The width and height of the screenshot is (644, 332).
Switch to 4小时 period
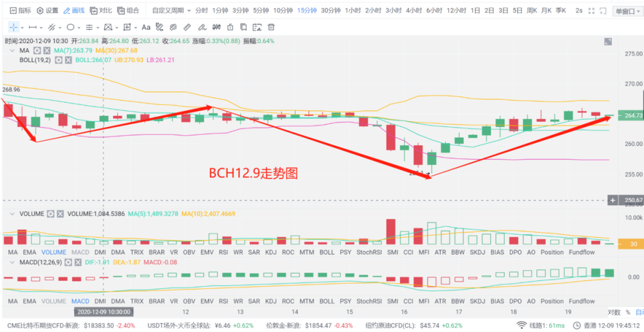[x=413, y=10]
